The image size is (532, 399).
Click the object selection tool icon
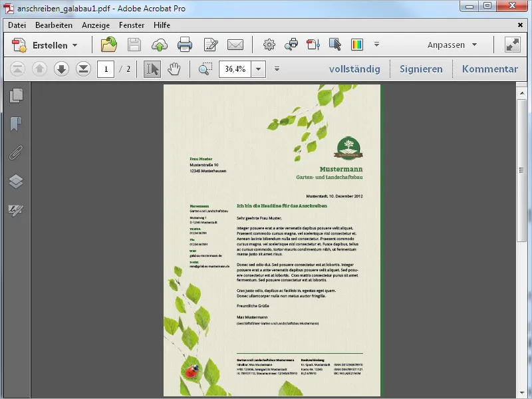coord(335,45)
